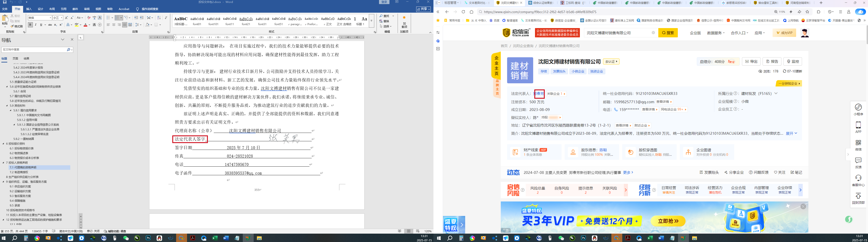Click the Undo arrow in Word's title bar
The height and width of the screenshot is (242, 868).
[x=12, y=2]
